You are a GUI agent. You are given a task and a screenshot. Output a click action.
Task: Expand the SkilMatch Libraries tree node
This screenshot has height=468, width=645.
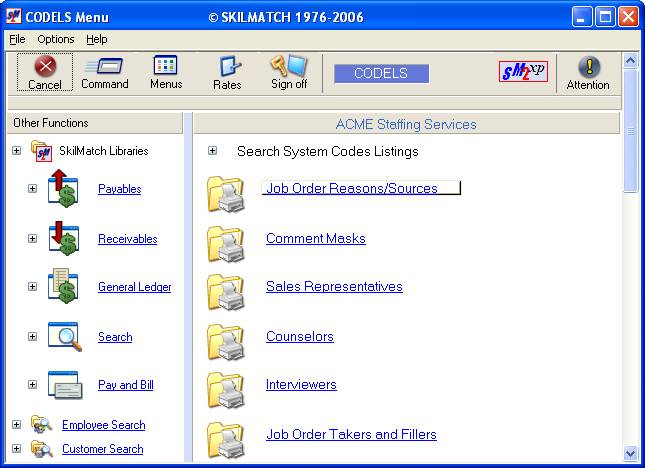point(16,151)
